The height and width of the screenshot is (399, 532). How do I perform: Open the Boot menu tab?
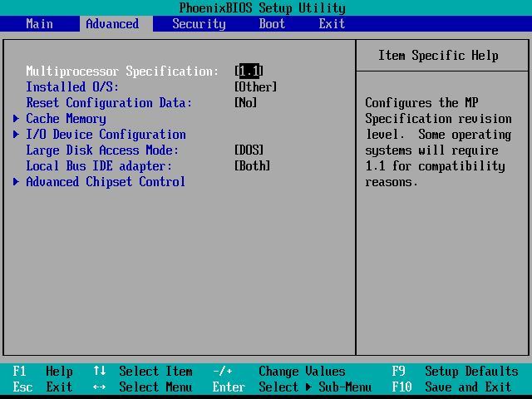[272, 24]
